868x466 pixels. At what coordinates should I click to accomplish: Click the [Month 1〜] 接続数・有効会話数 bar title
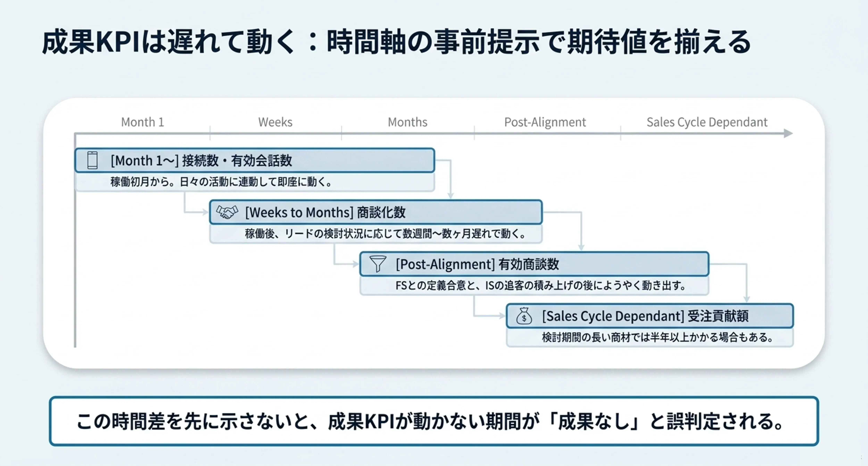[201, 161]
